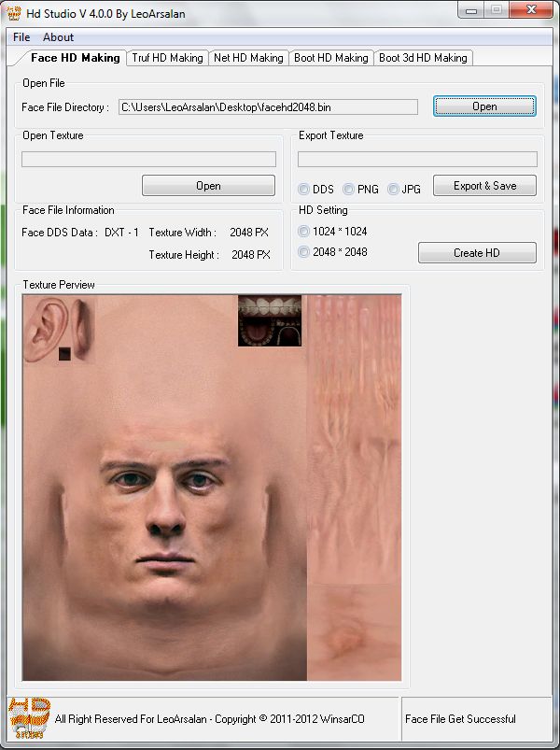Screen dimensions: 560x750
Task: Select PNG export format
Action: pos(349,189)
